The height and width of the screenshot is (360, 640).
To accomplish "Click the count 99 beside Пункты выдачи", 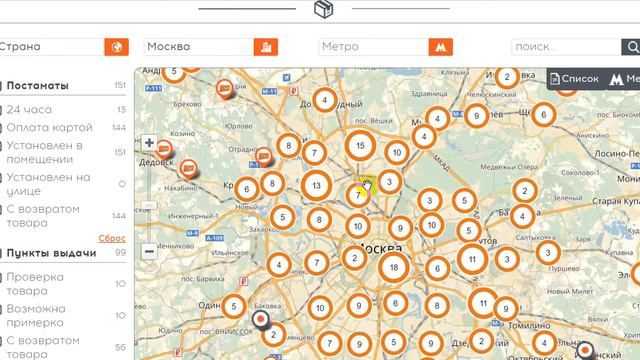I will tap(120, 252).
